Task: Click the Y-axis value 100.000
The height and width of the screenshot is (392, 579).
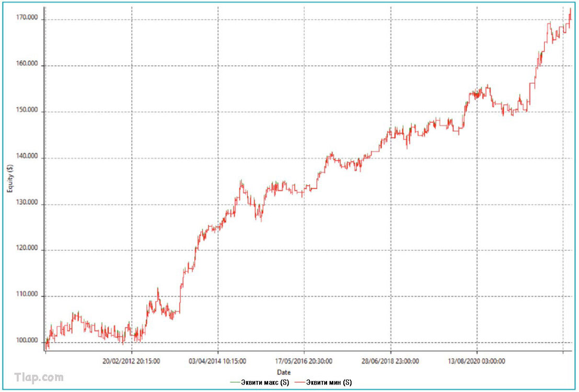Action: point(27,340)
